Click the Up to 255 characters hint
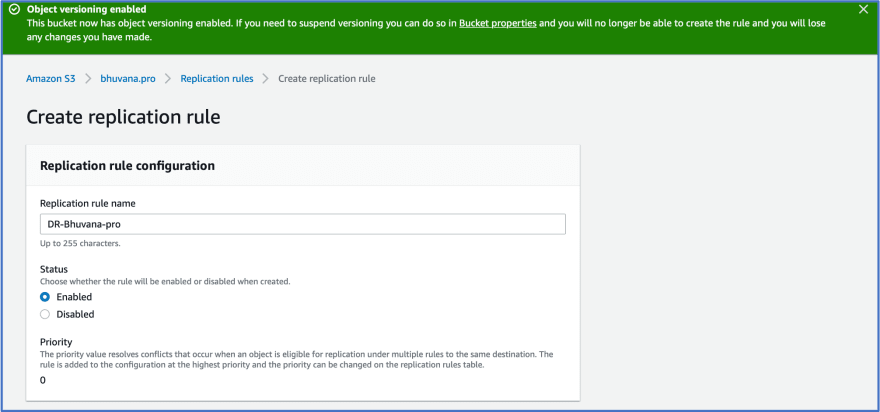Viewport: 880px width, 412px height. [80, 244]
